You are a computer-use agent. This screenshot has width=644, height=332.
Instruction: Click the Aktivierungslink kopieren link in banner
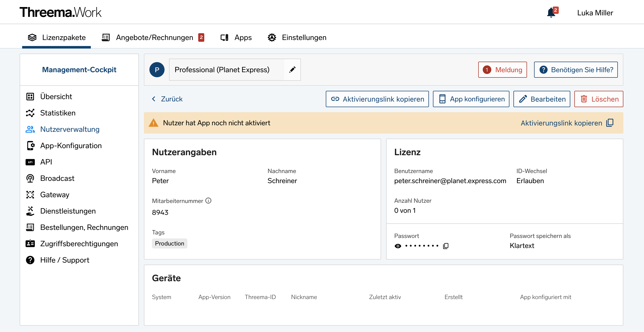tap(561, 123)
